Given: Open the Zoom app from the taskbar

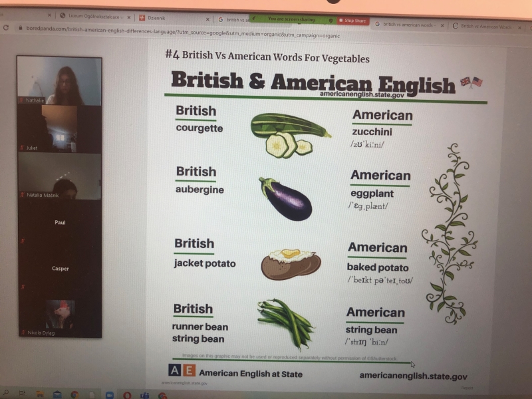Looking at the screenshot, I should click(x=110, y=395).
